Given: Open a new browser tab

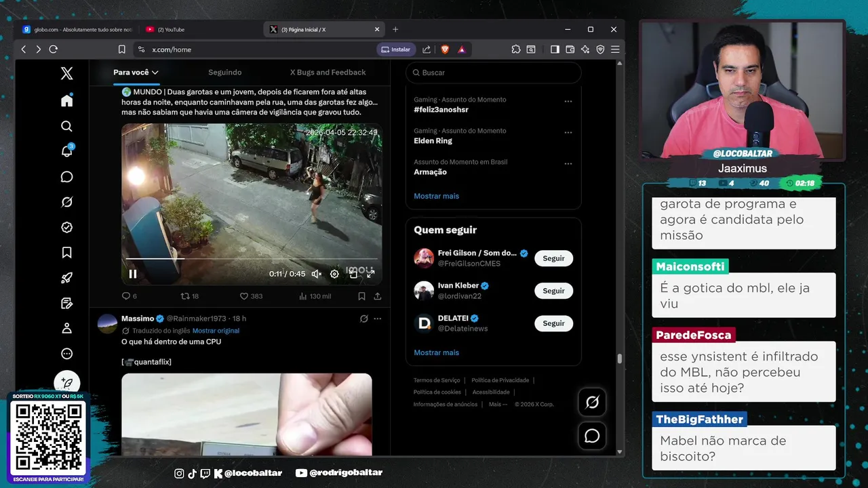Looking at the screenshot, I should point(395,29).
